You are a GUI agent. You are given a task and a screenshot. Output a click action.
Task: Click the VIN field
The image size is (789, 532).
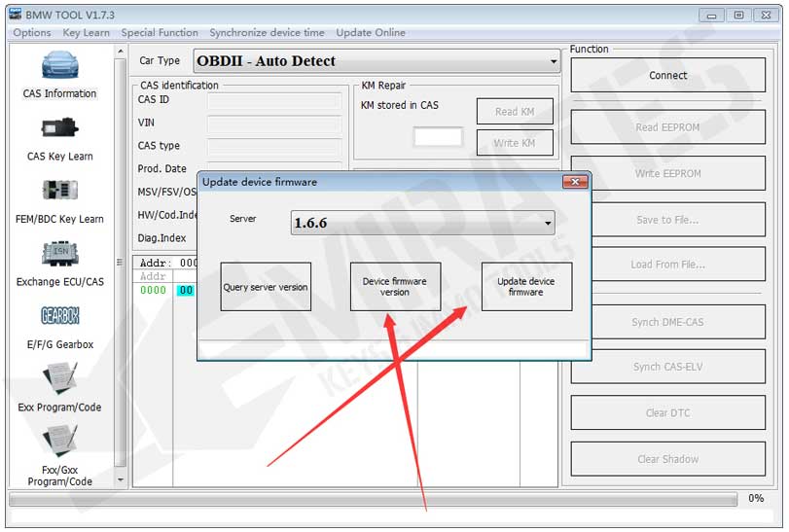pyautogui.click(x=274, y=124)
